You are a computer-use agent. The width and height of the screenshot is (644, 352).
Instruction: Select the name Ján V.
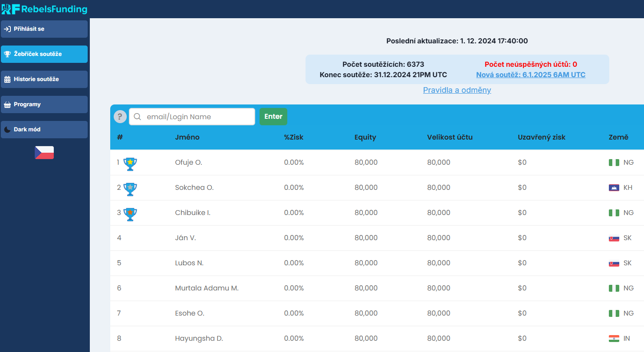point(185,238)
